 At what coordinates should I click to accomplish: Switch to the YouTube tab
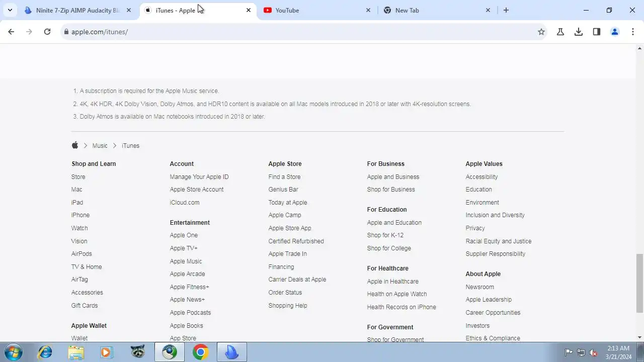(317, 10)
